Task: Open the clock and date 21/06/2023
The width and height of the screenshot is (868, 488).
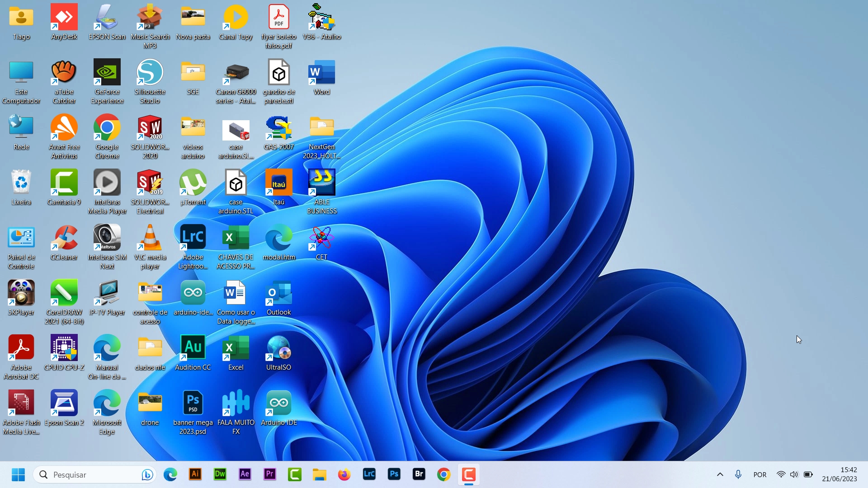Action: coord(840,474)
